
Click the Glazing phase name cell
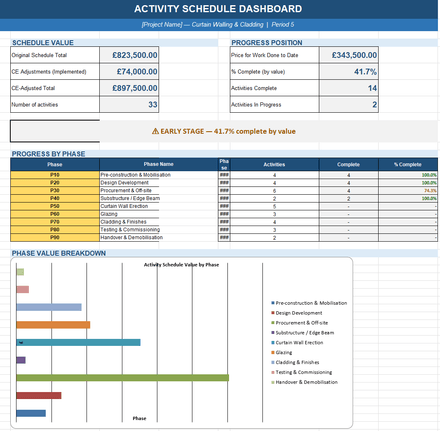click(x=158, y=214)
